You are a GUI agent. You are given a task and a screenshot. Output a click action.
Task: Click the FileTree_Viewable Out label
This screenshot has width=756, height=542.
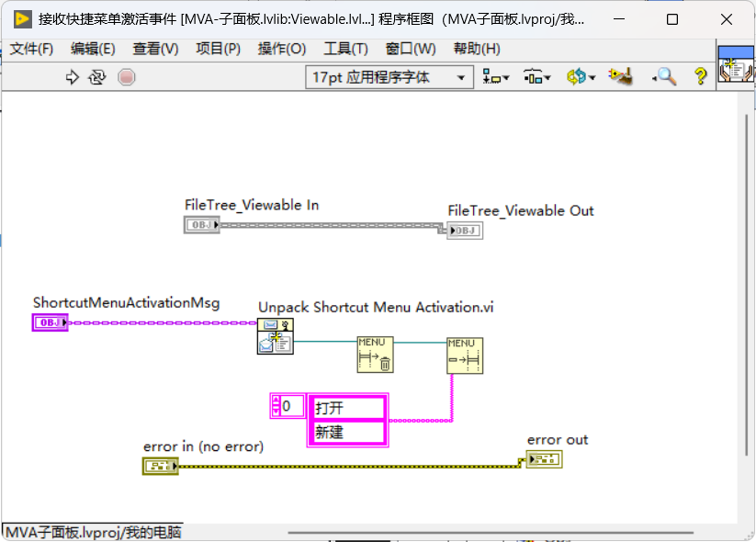pyautogui.click(x=521, y=210)
